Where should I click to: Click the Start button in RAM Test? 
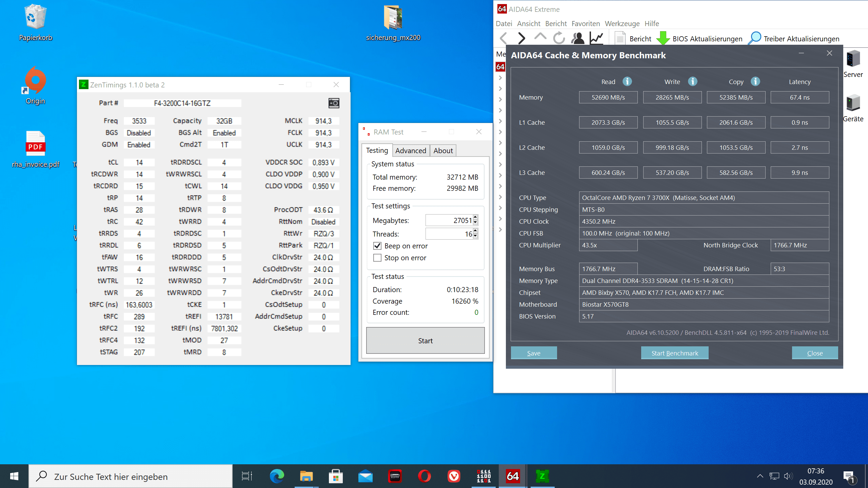tap(425, 341)
